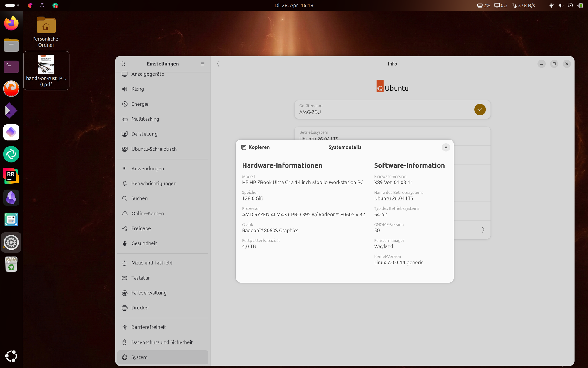
Task: Open Klang sound settings
Action: coord(138,89)
